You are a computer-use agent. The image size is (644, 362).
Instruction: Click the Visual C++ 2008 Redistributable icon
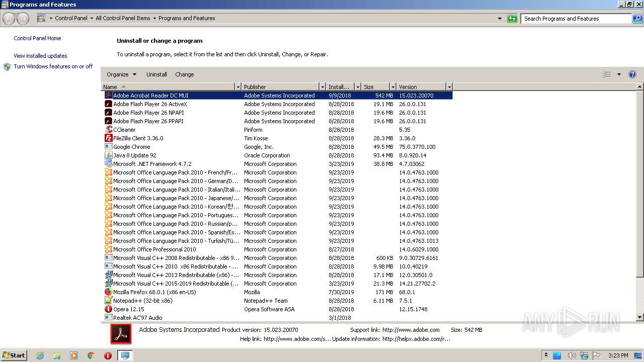pos(108,258)
